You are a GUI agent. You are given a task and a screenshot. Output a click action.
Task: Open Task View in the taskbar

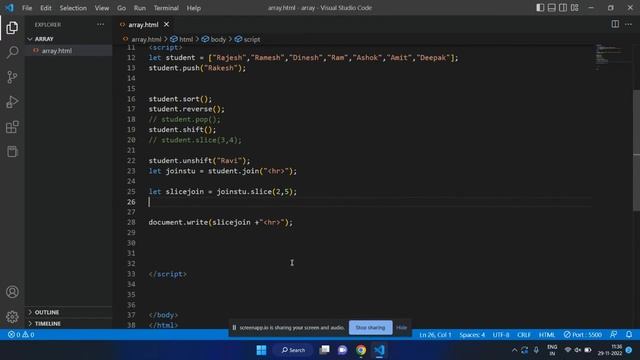[324, 350]
